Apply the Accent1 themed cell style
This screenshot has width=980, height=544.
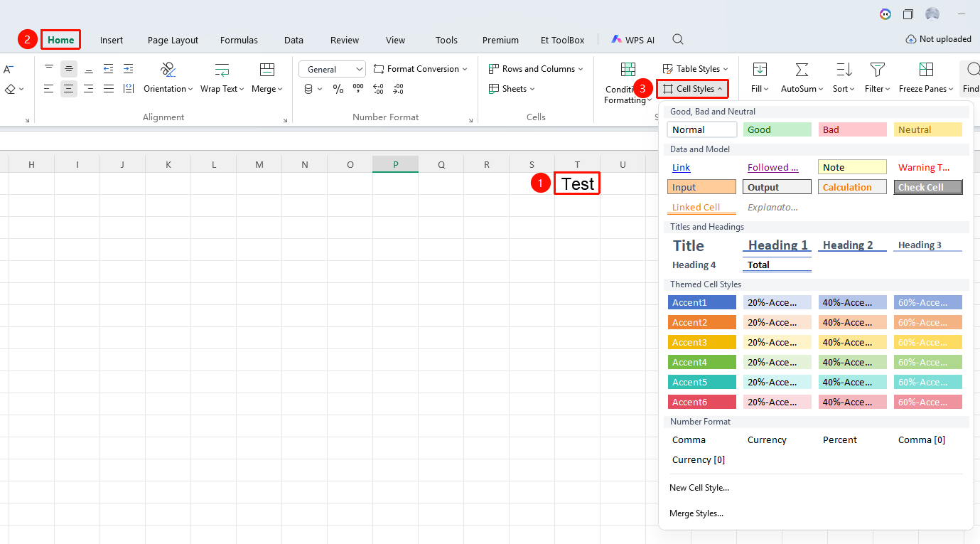coord(702,302)
